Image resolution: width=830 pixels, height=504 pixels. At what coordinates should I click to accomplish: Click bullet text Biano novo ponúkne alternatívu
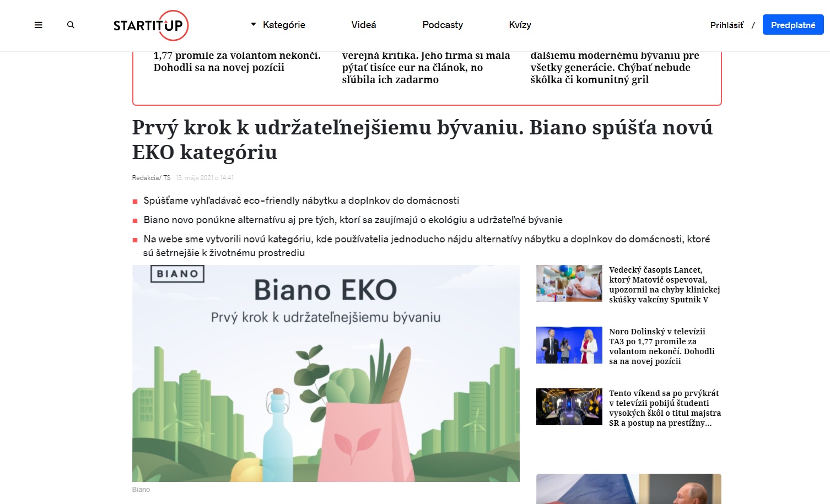coord(353,220)
